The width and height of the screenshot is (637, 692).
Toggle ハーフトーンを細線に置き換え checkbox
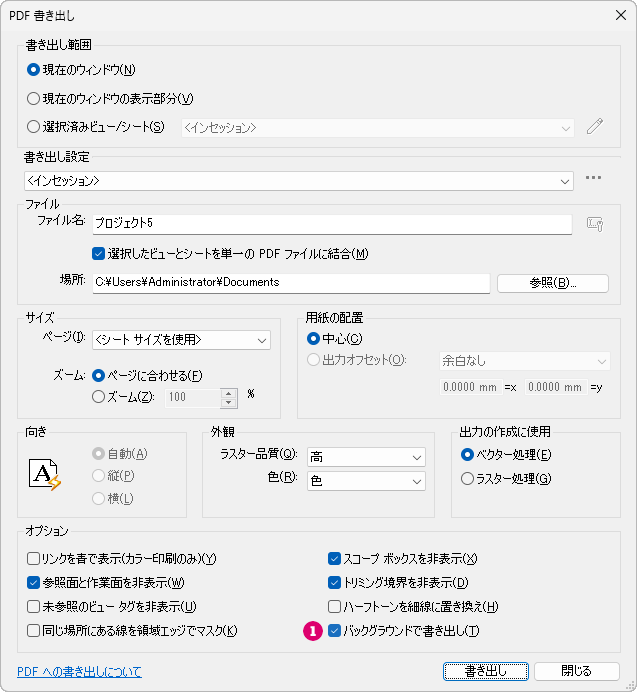335,606
